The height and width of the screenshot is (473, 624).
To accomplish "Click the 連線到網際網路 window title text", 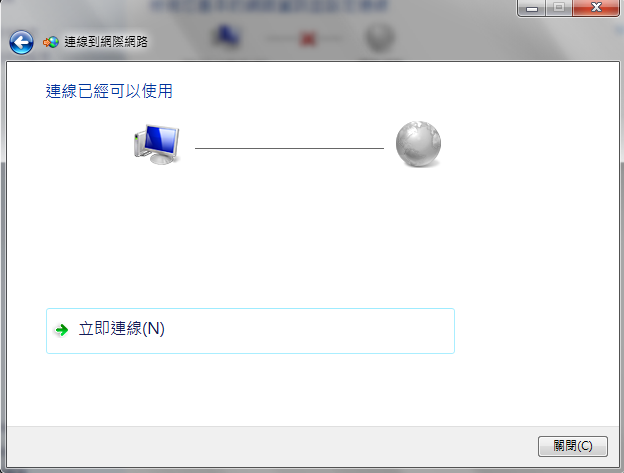I will pos(106,42).
